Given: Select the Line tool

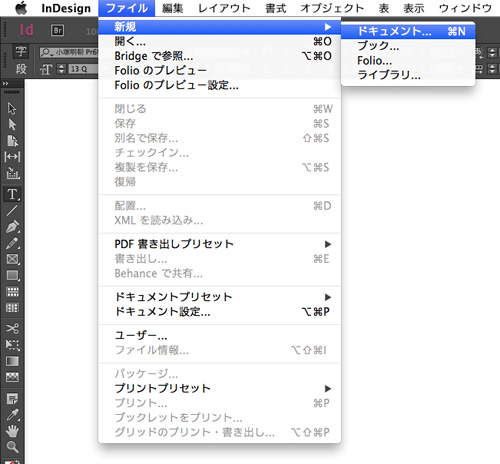Looking at the screenshot, I should coord(12,210).
